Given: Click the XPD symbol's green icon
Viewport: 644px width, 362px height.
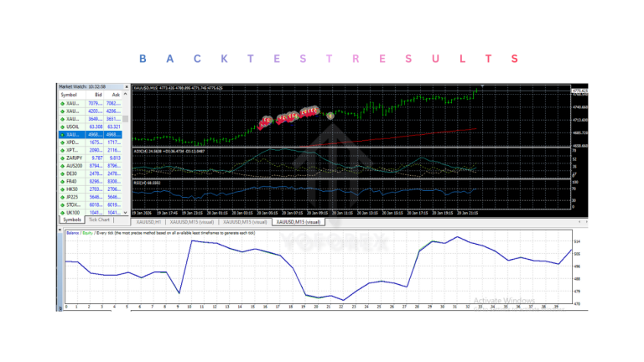Looking at the screenshot, I should click(x=61, y=142).
